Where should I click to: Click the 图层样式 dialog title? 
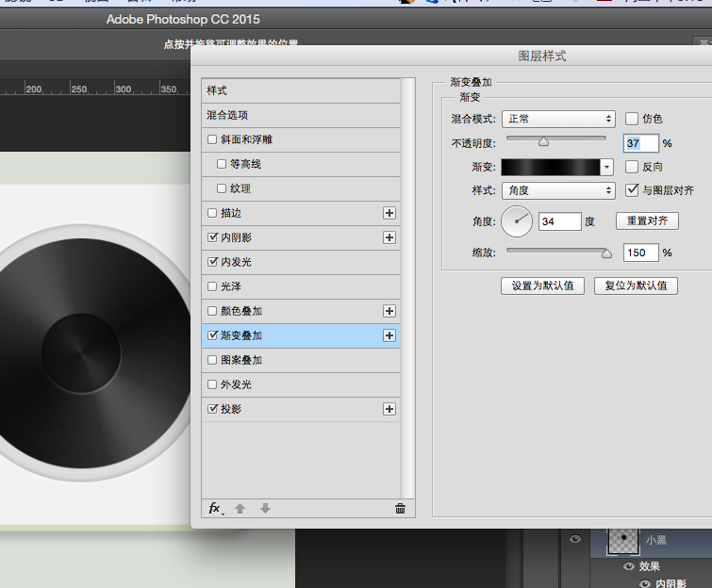542,57
